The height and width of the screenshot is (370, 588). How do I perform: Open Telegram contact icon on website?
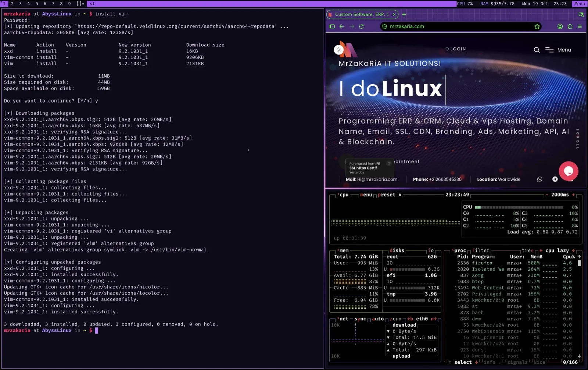pyautogui.click(x=555, y=179)
